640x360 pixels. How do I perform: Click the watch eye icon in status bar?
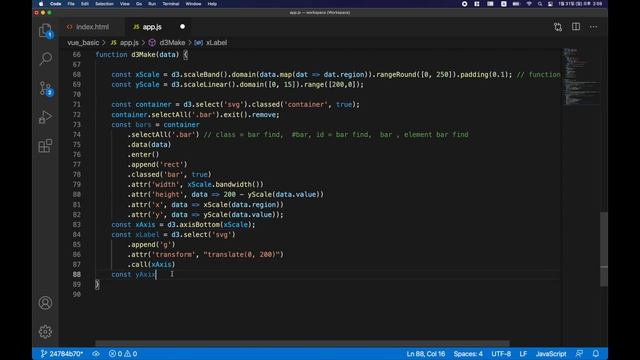[x=96, y=353]
